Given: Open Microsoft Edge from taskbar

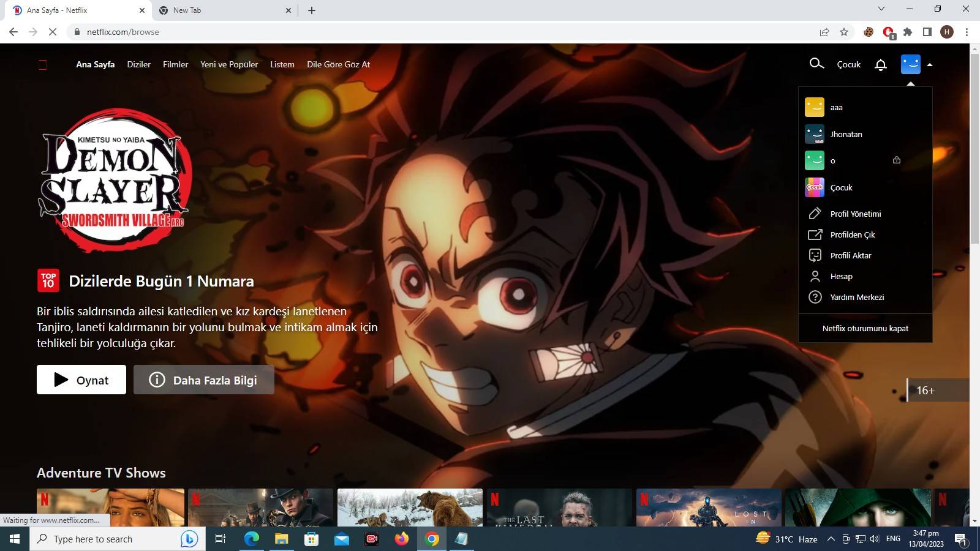Looking at the screenshot, I should tap(252, 539).
